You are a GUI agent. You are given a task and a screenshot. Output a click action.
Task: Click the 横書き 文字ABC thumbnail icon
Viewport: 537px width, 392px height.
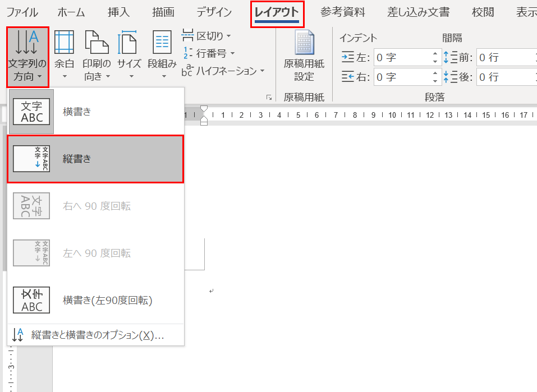(x=31, y=112)
